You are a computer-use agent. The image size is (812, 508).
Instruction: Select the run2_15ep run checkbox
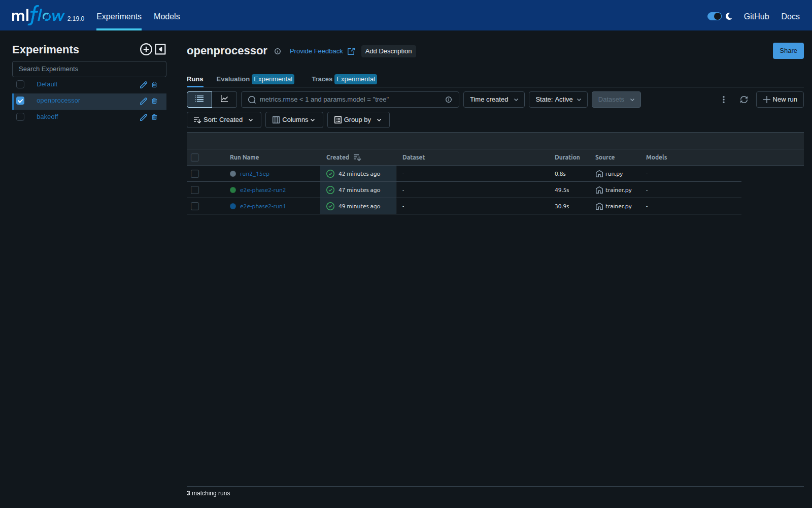[x=195, y=174]
